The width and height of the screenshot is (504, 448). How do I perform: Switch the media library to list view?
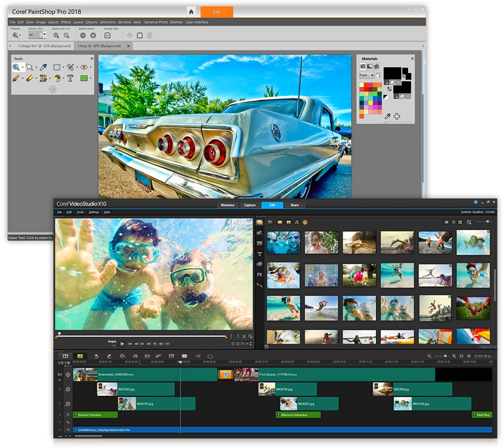[453, 222]
